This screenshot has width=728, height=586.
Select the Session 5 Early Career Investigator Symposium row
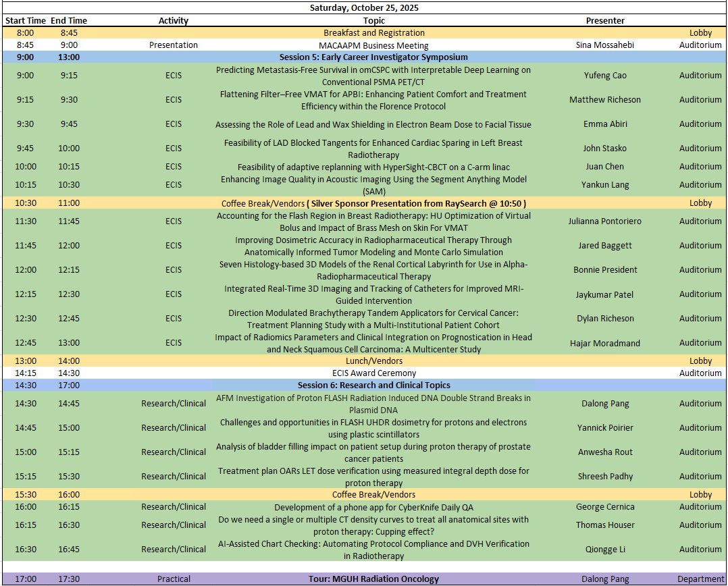[x=373, y=57]
